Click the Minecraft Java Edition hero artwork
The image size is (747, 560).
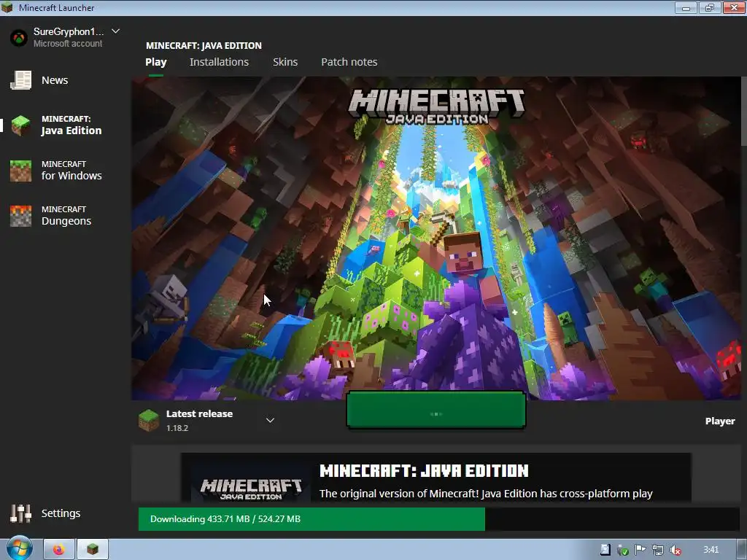coord(436,238)
